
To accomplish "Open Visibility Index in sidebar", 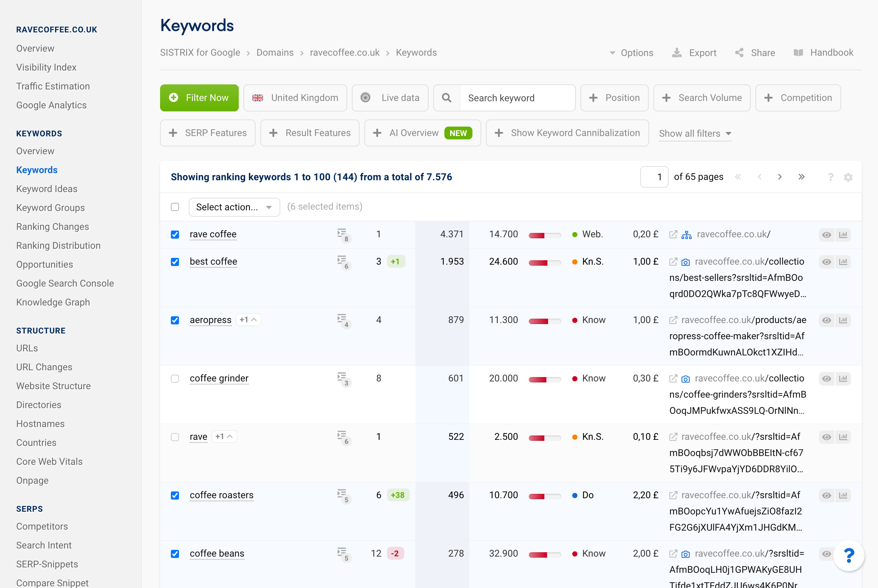I will pos(46,68).
